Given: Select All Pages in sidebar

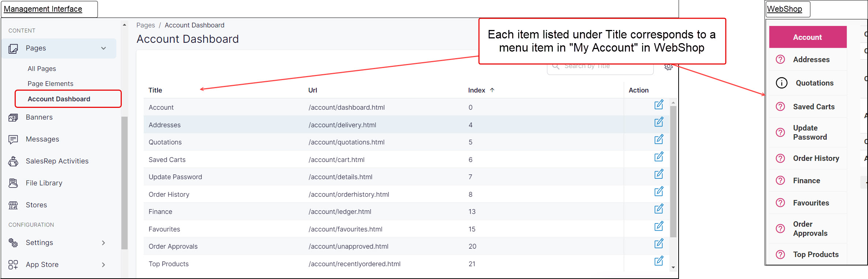Looking at the screenshot, I should (x=42, y=69).
